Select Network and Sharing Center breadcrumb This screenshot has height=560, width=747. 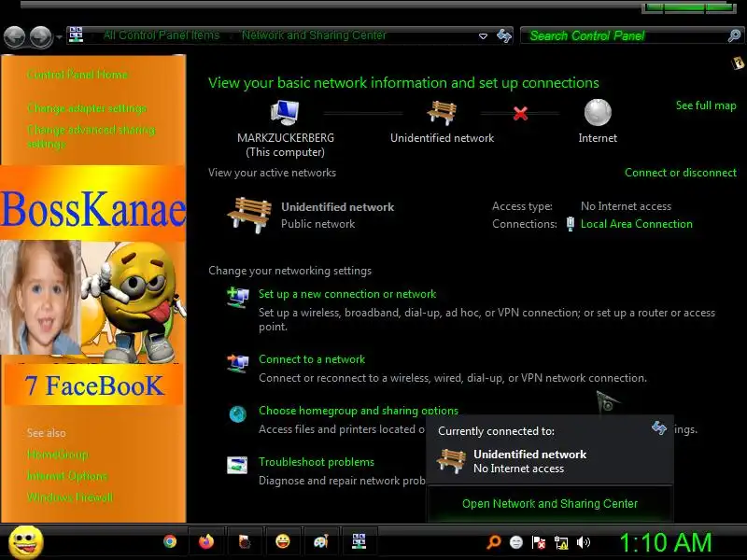314,35
